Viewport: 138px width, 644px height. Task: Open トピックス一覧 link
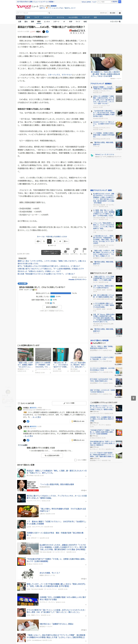pyautogui.click(x=115, y=21)
